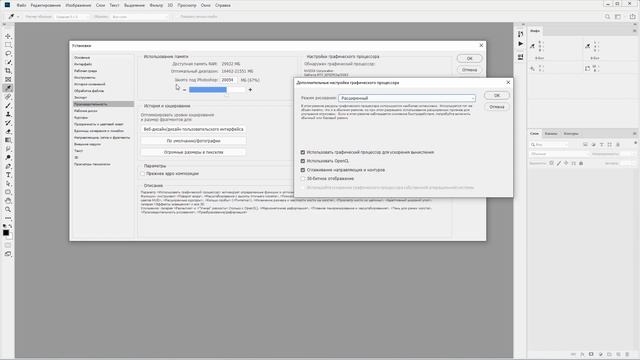Select the Move tool
640x360 pixels.
point(8,36)
